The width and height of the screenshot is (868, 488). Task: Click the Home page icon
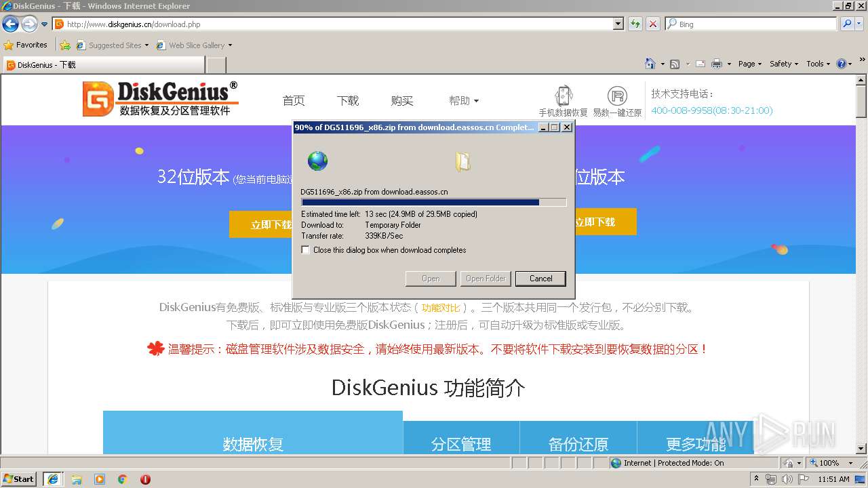(650, 64)
